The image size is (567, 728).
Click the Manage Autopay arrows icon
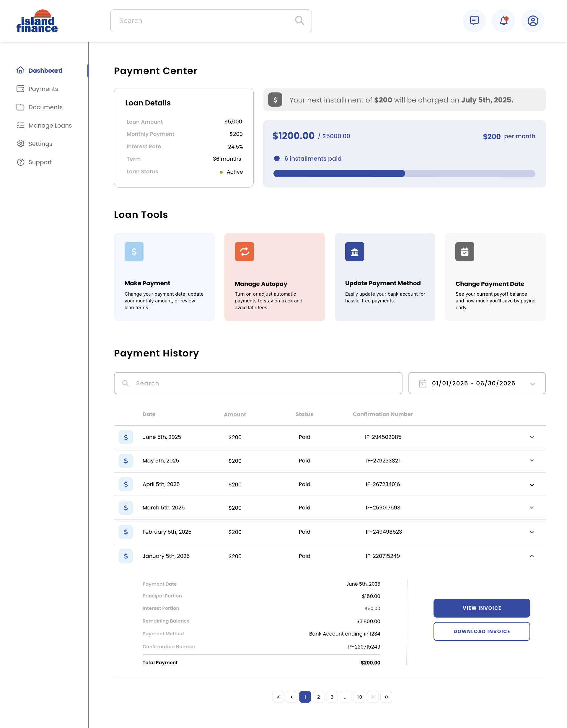[x=244, y=251]
